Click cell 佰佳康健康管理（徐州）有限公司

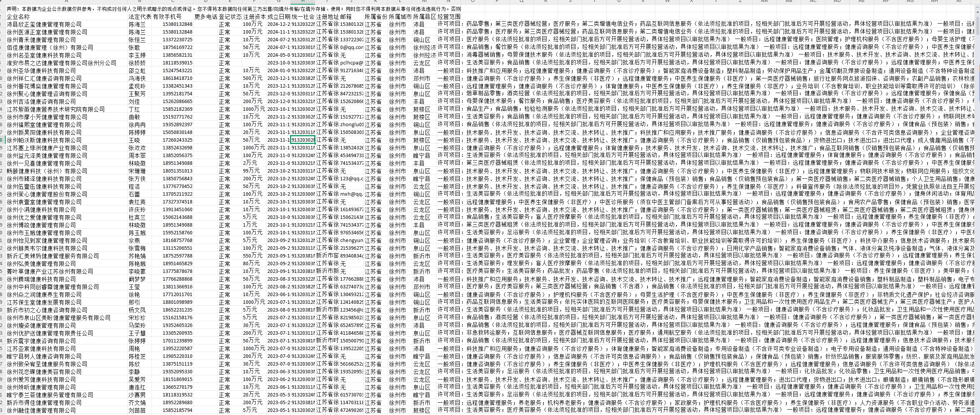tap(50, 47)
